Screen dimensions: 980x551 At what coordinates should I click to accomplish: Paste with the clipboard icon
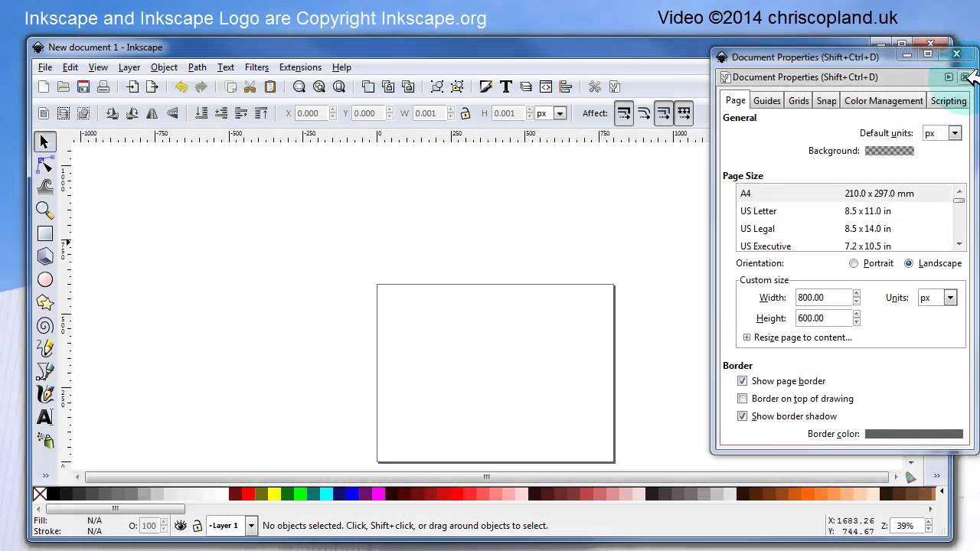click(269, 86)
